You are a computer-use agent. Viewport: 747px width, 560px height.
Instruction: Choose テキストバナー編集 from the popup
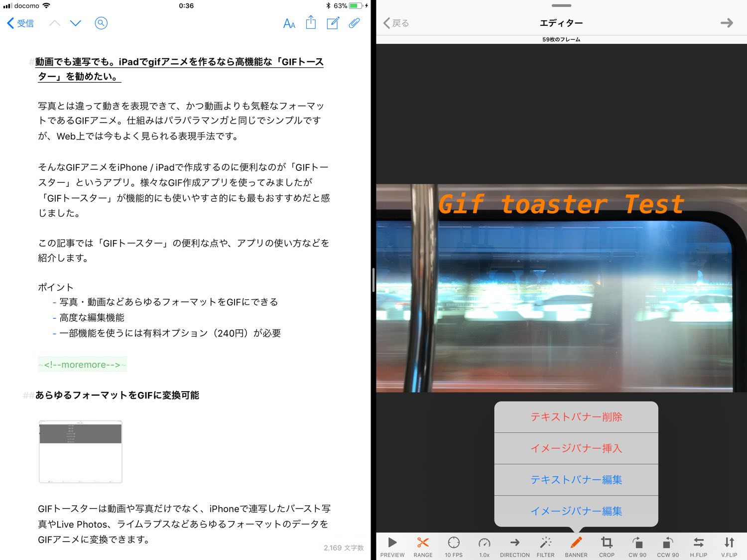click(576, 480)
